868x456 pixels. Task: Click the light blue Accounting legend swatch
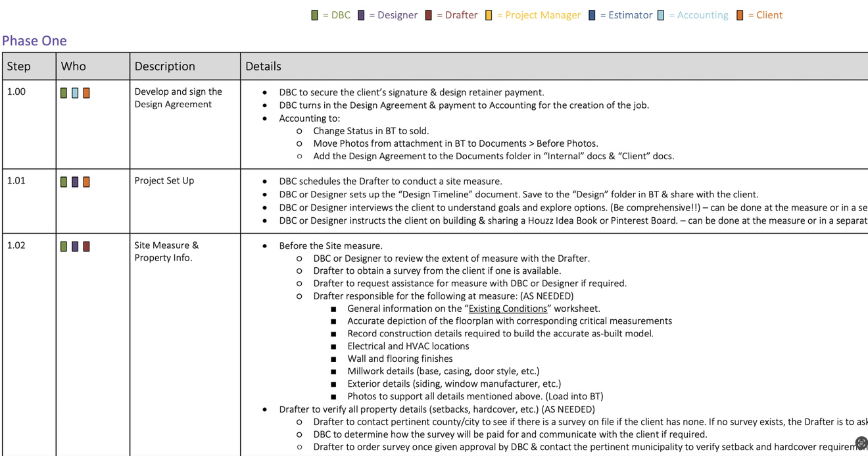[661, 15]
